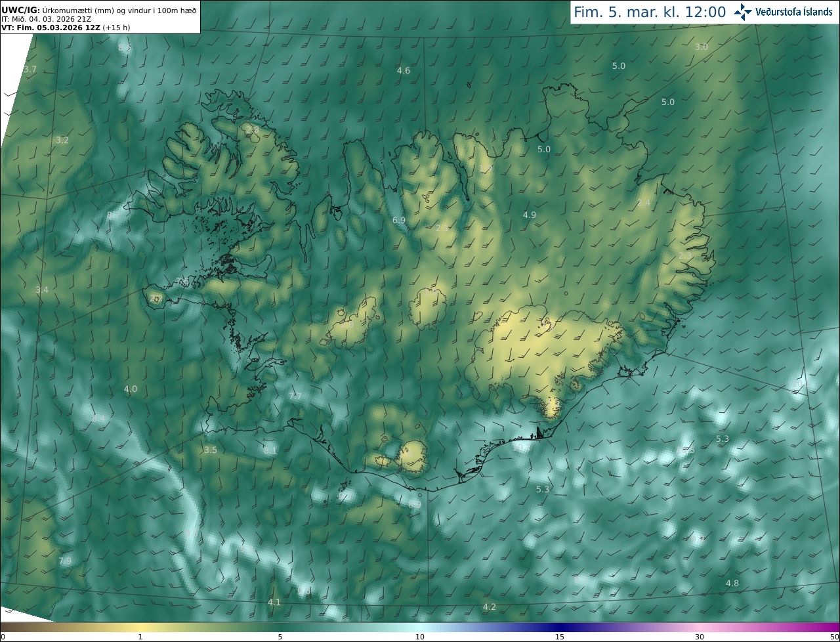The height and width of the screenshot is (642, 840).
Task: Click the 1 tick on the colour scale
Action: (x=140, y=637)
